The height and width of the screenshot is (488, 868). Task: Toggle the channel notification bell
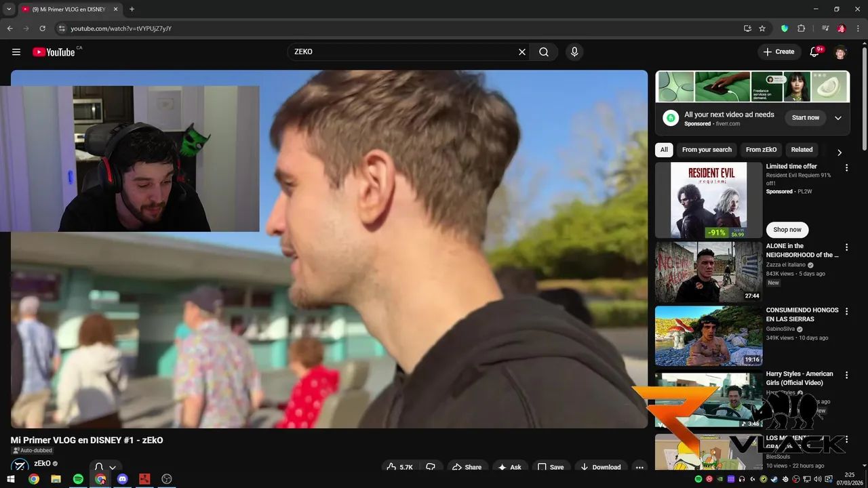[105, 467]
